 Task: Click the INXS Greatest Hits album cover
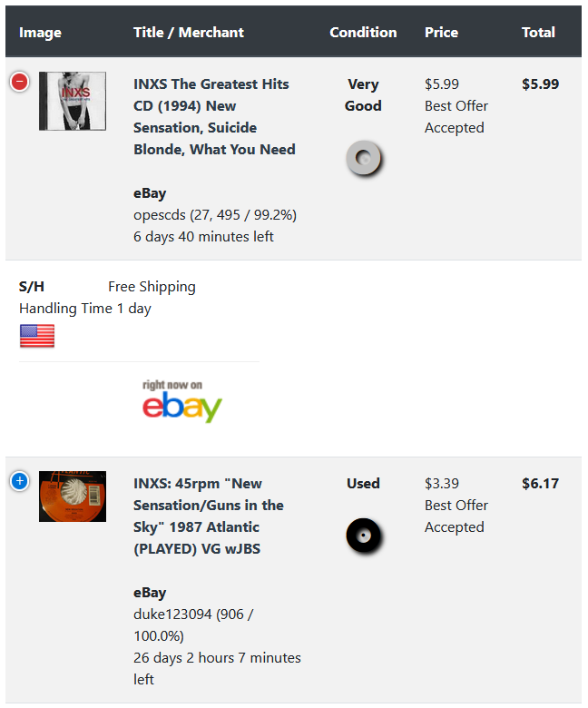coord(73,101)
